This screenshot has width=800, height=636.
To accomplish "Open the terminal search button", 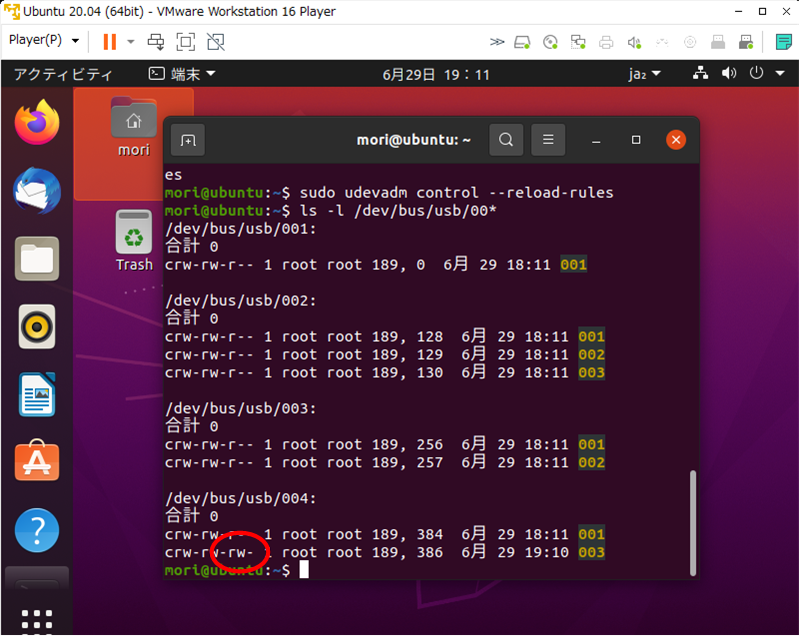I will click(x=506, y=140).
